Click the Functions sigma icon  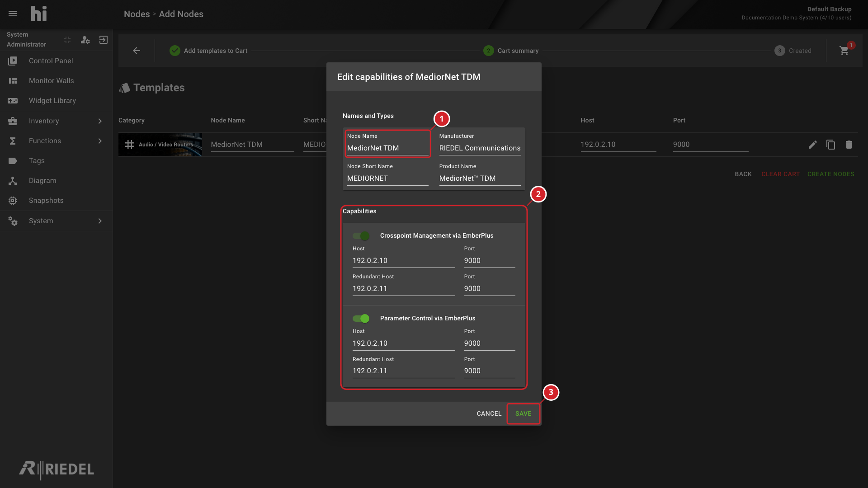[13, 141]
